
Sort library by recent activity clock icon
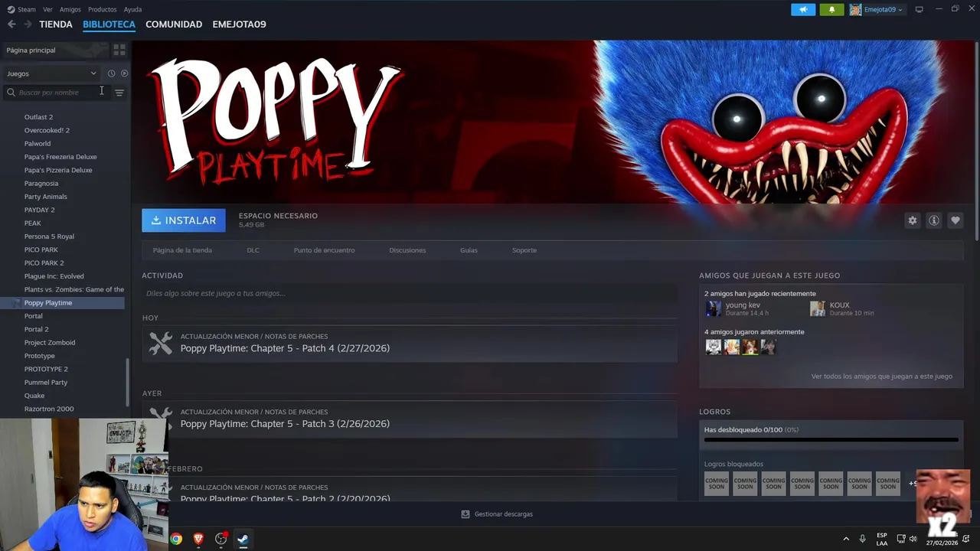point(111,73)
